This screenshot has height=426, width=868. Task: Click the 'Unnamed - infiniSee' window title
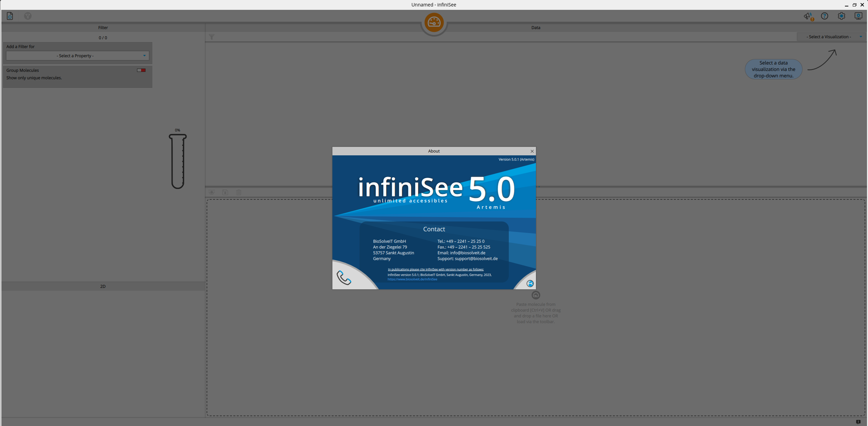[433, 5]
